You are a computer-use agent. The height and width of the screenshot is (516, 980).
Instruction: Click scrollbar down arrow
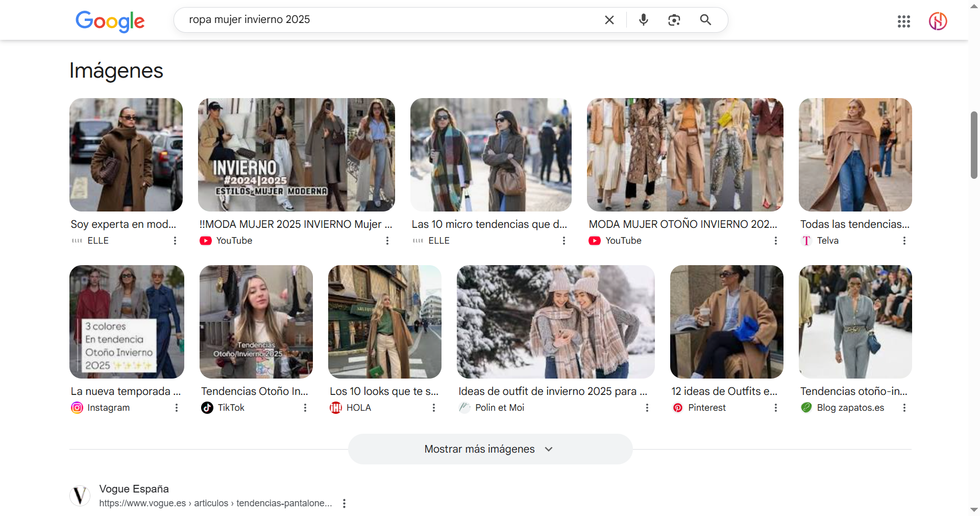pos(974,510)
